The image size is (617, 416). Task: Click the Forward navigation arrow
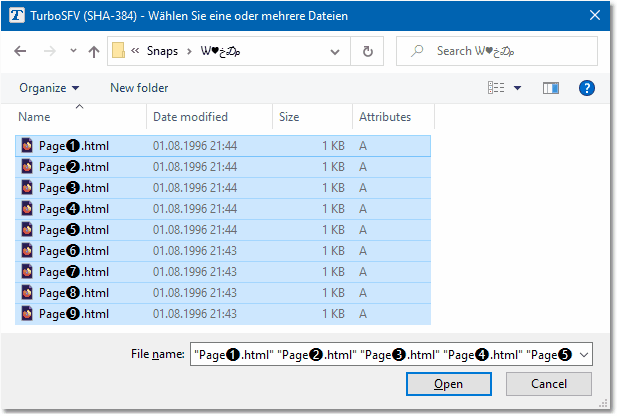[x=49, y=51]
